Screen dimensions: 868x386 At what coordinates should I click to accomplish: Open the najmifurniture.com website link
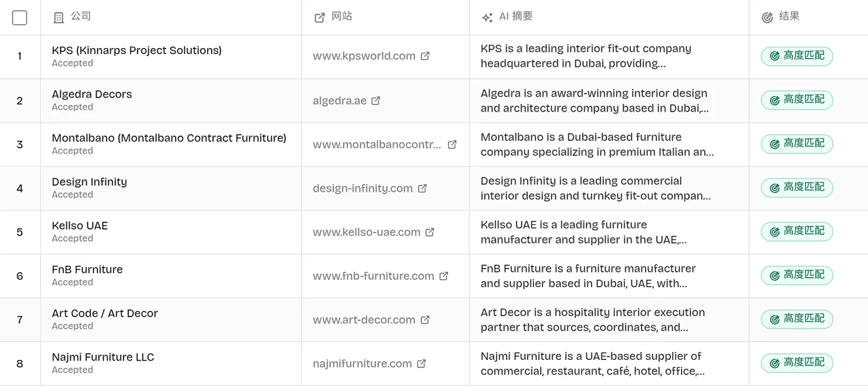pyautogui.click(x=362, y=364)
